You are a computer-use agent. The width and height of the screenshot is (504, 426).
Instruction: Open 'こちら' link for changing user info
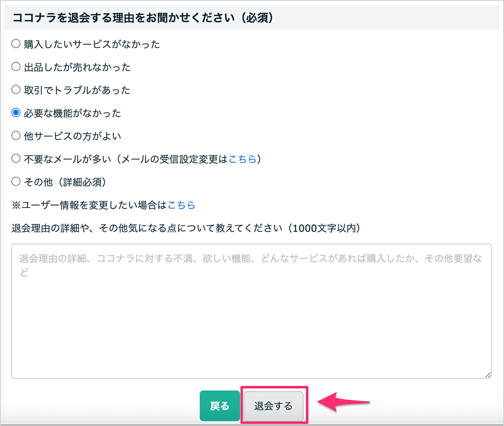[181, 205]
